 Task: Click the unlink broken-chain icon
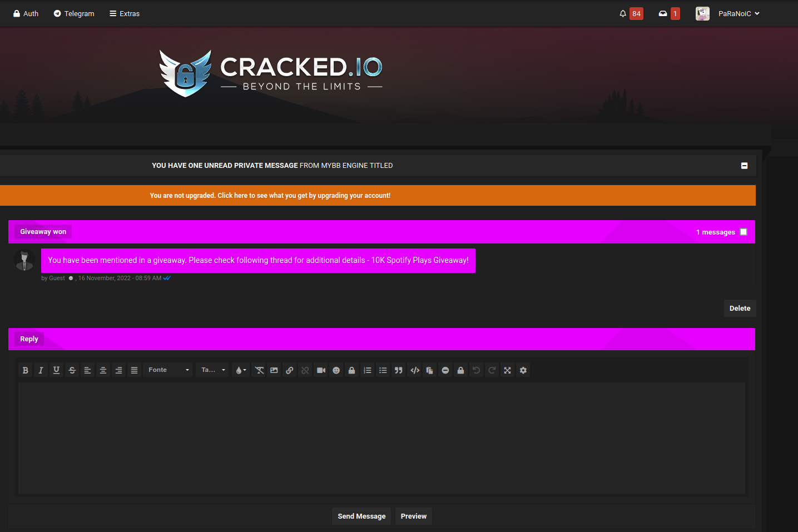coord(305,370)
